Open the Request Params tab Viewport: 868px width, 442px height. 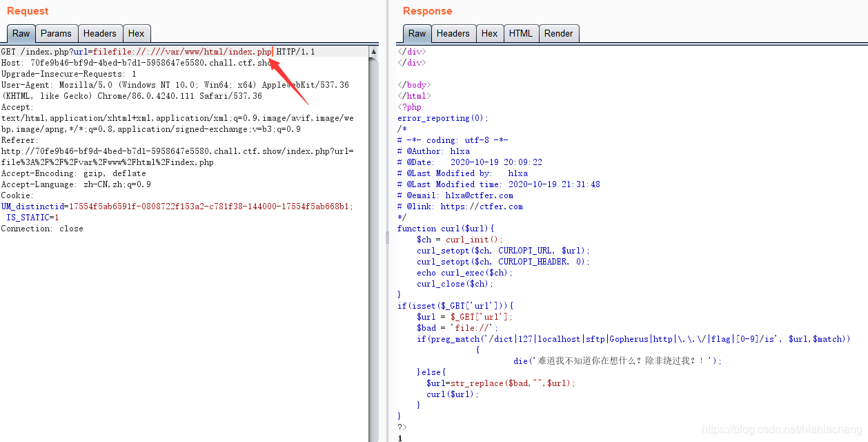click(56, 33)
